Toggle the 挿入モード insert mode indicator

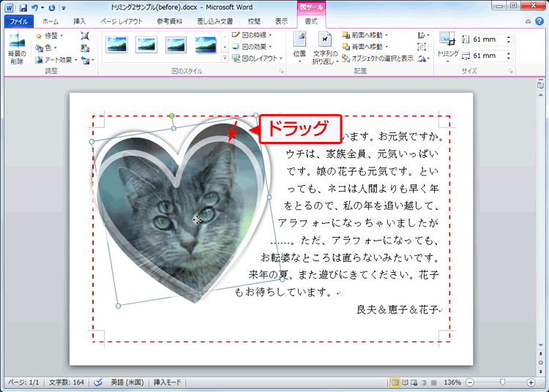pyautogui.click(x=168, y=382)
